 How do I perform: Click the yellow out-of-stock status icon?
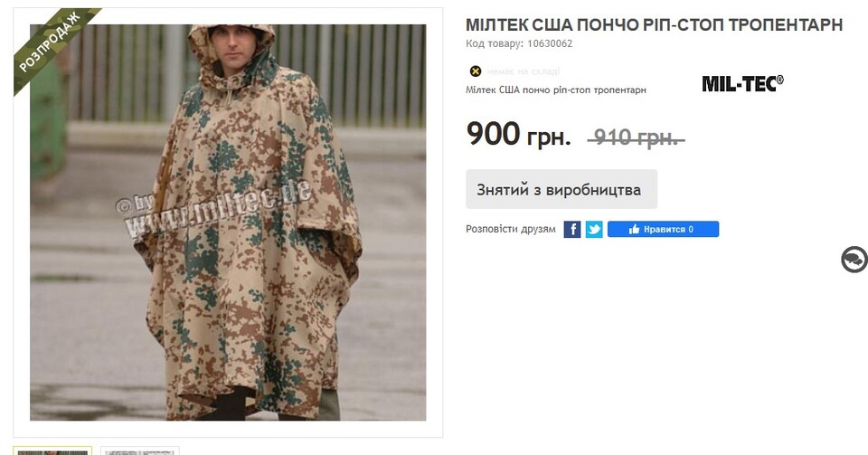475,71
